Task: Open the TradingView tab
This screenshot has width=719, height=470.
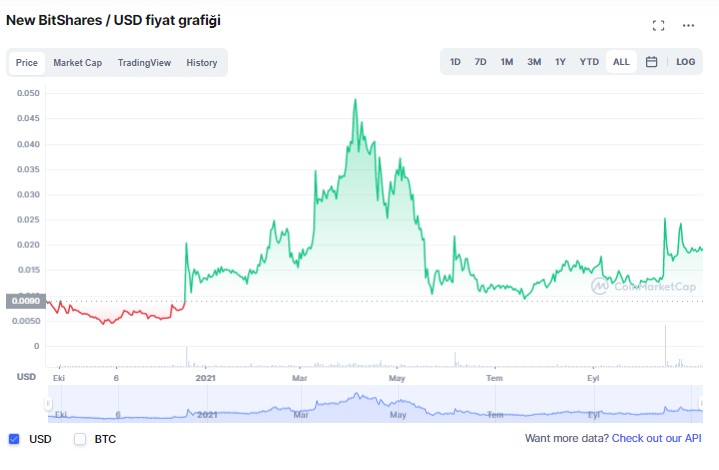Action: point(144,63)
